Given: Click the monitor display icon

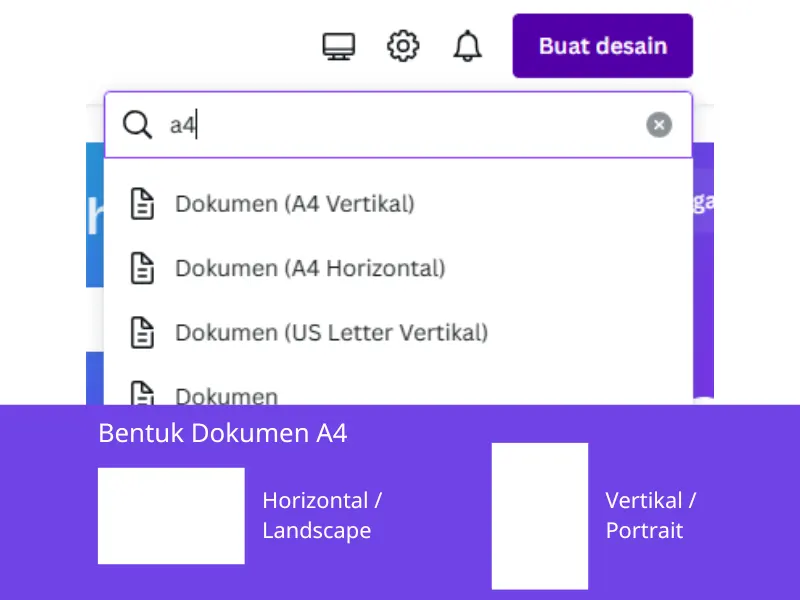Looking at the screenshot, I should [x=339, y=45].
